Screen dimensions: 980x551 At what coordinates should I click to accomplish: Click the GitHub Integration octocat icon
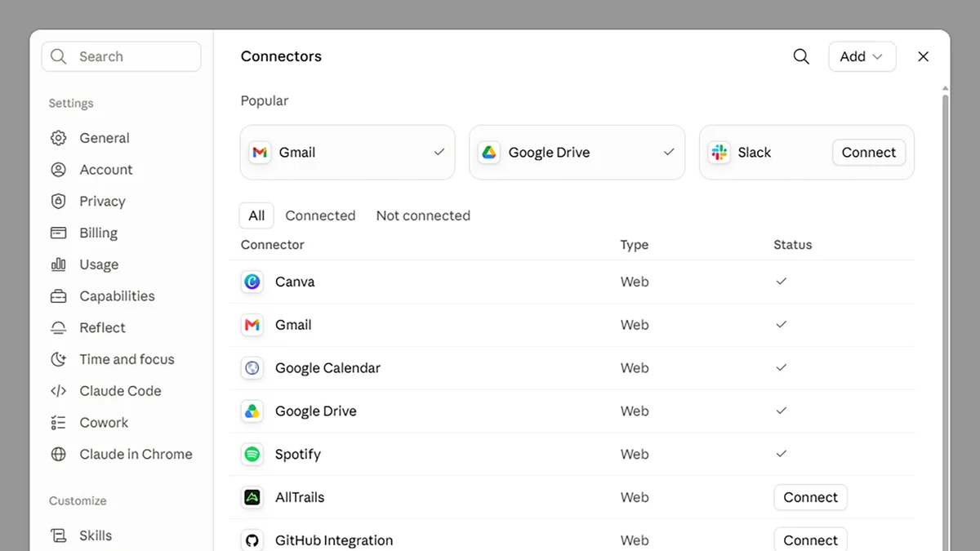[252, 540]
